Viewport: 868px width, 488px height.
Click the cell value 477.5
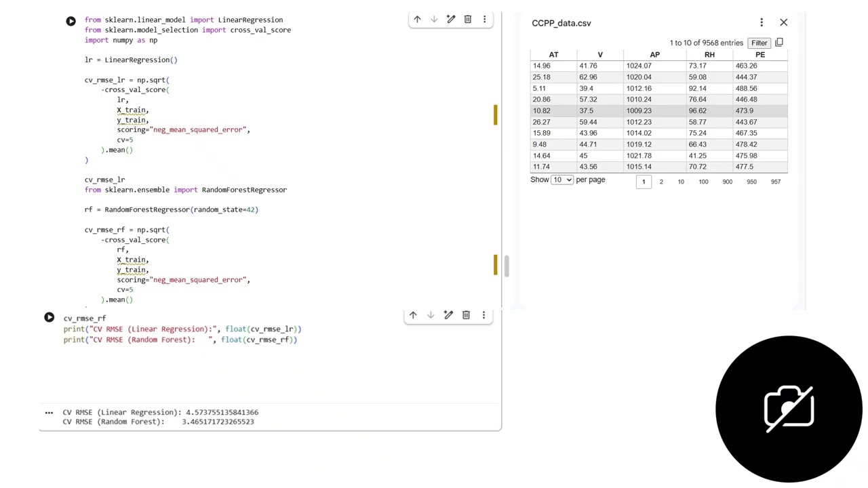tap(744, 167)
